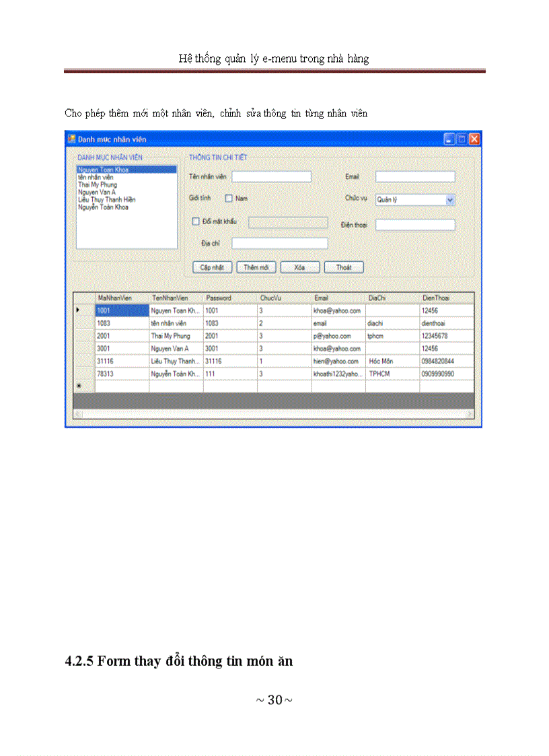
Task: Click the Cập nhật button
Action: pyautogui.click(x=212, y=267)
